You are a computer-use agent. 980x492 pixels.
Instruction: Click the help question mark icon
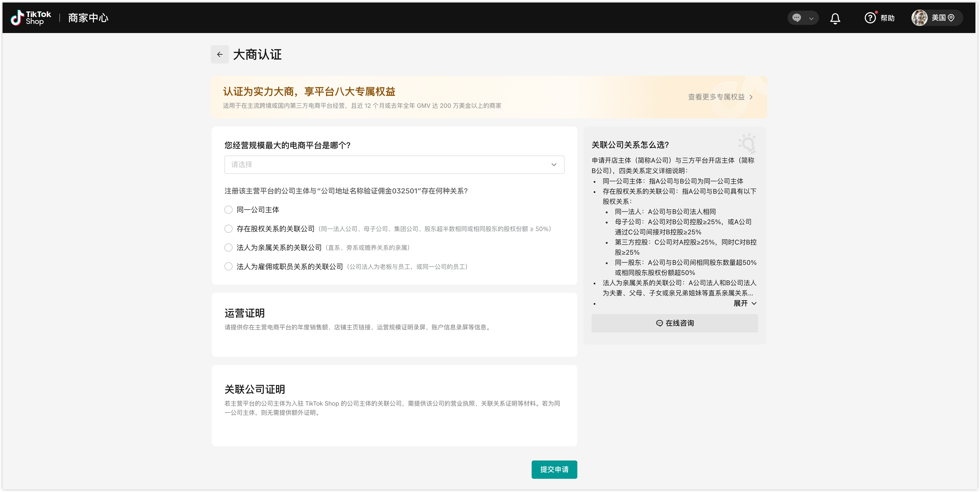point(870,18)
